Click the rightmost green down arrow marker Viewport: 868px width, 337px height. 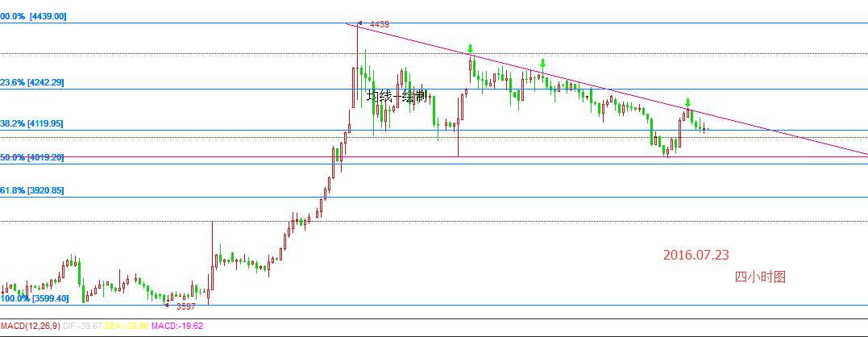(687, 102)
